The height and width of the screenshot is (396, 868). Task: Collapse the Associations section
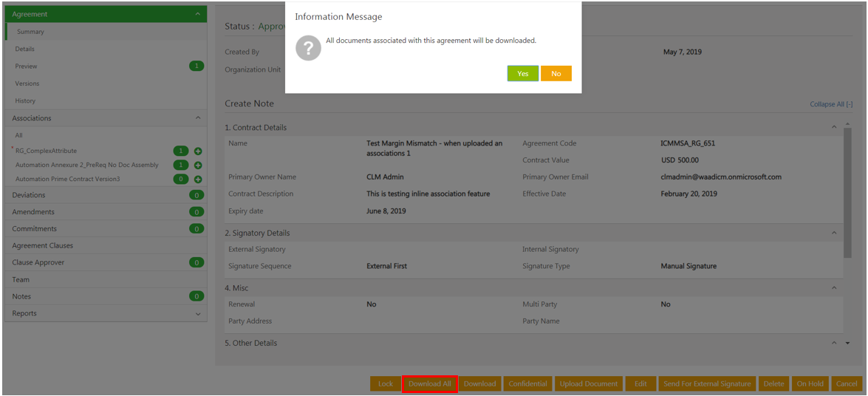tap(197, 118)
